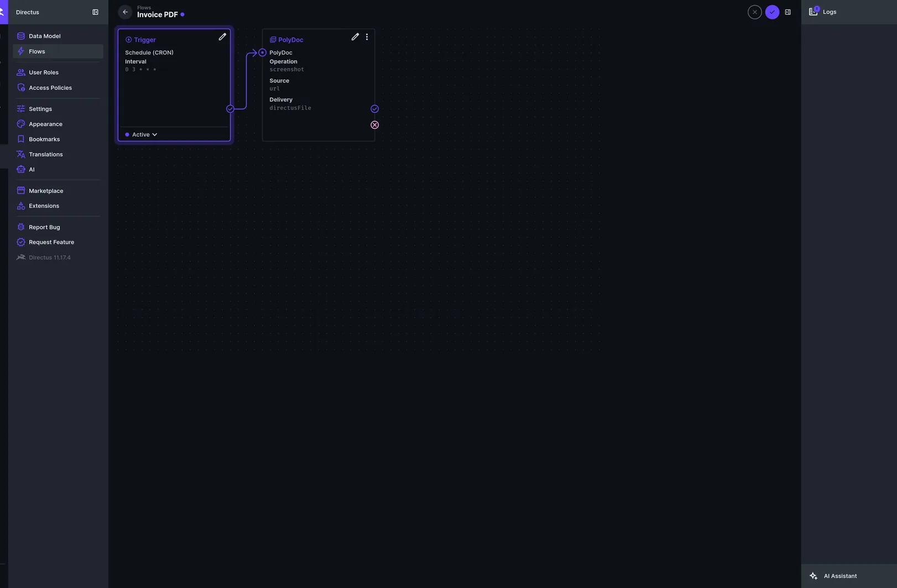Go back with the arrow button
Viewport: 897px width, 588px height.
click(125, 12)
